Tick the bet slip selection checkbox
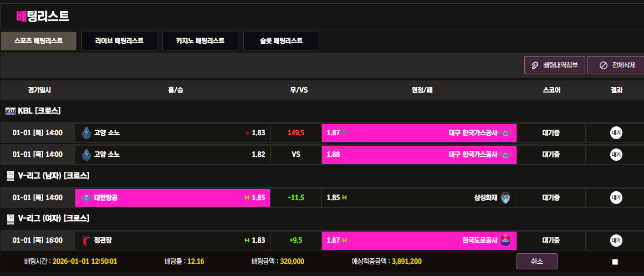Screen dimensions: 644x276 click(x=615, y=262)
